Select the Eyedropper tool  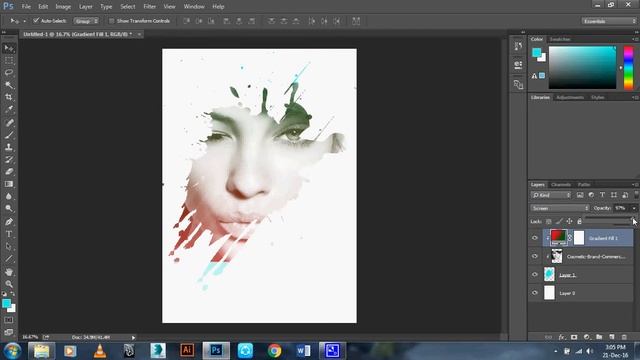9,109
